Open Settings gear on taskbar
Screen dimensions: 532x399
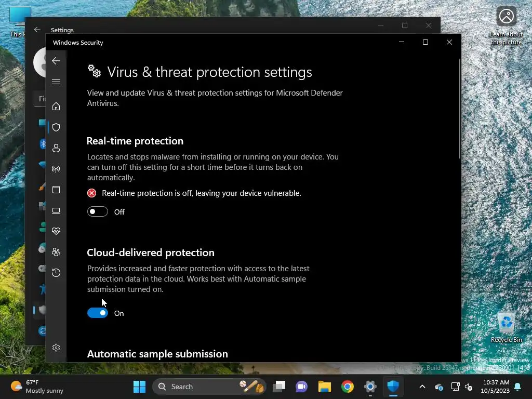[x=370, y=387]
